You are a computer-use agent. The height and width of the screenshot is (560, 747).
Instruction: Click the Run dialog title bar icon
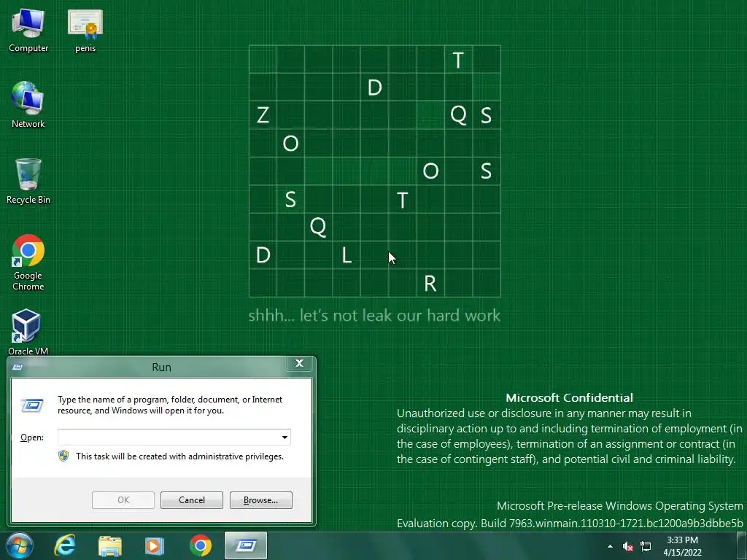[x=18, y=367]
